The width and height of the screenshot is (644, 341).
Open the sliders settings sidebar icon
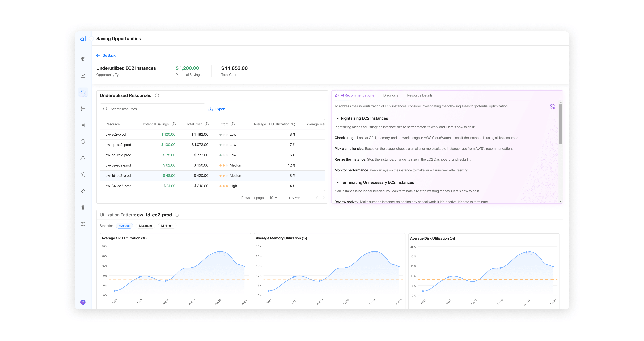[83, 224]
